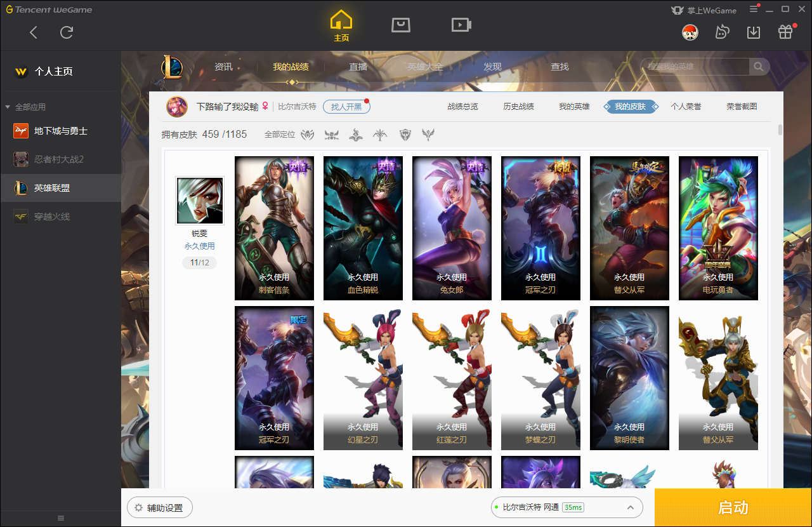Image resolution: width=812 pixels, height=527 pixels.
Task: Click the 找人开黑 button
Action: coord(346,107)
